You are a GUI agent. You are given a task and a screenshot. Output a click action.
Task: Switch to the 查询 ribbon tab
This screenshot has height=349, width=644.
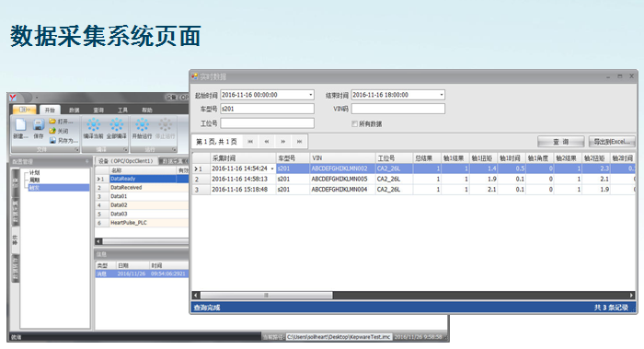coord(98,110)
